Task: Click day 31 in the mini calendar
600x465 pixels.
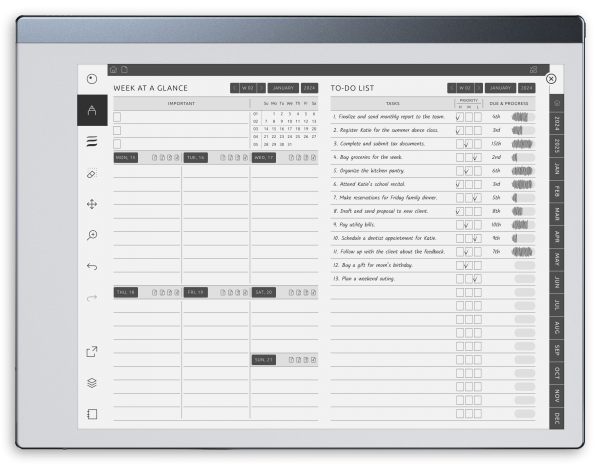Action: [x=290, y=145]
